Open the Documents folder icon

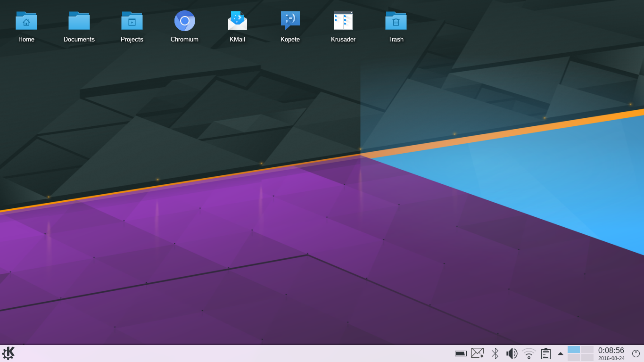click(x=79, y=21)
